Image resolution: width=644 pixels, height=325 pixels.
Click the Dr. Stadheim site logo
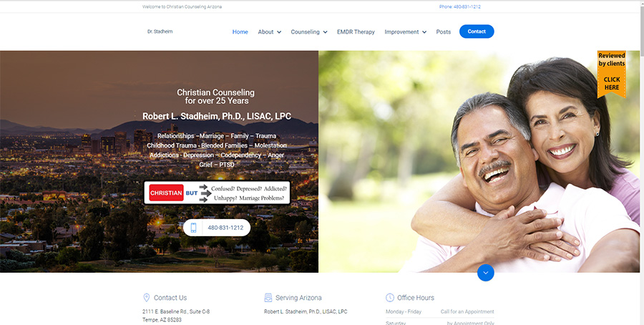(x=160, y=31)
